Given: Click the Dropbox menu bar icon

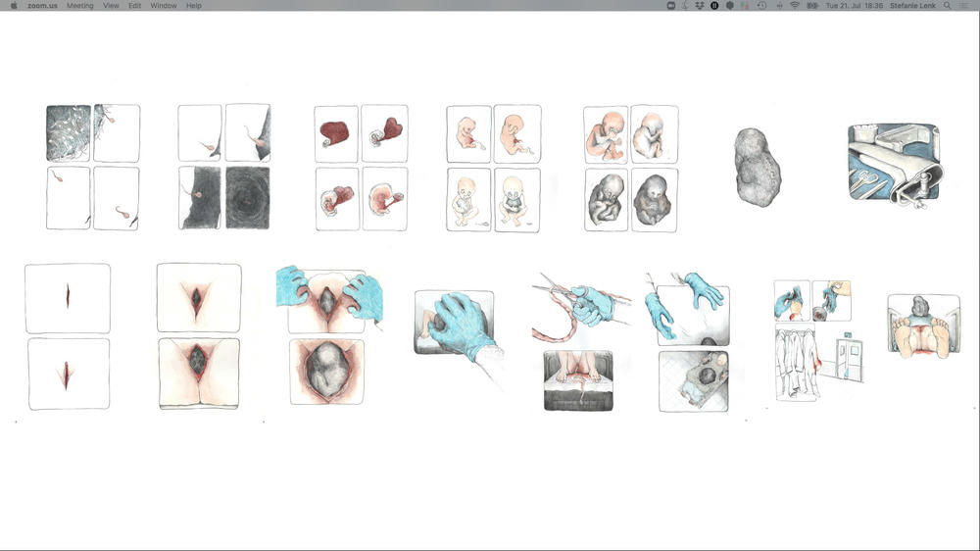Looking at the screenshot, I should pyautogui.click(x=700, y=6).
